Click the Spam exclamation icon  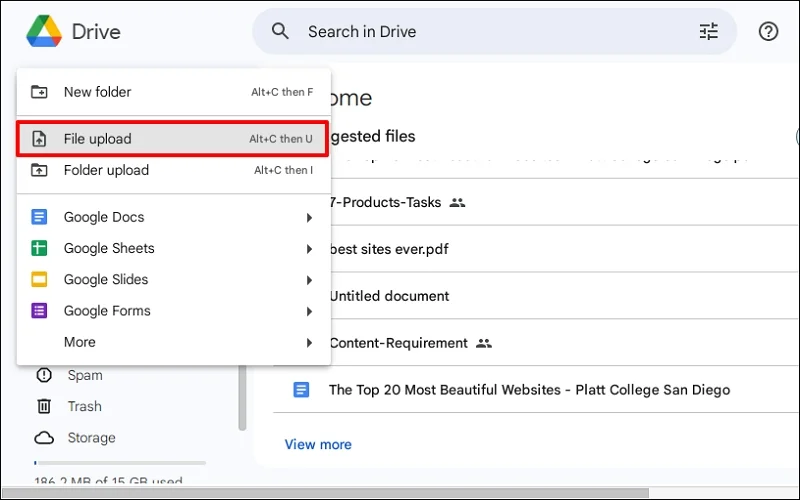coord(44,375)
